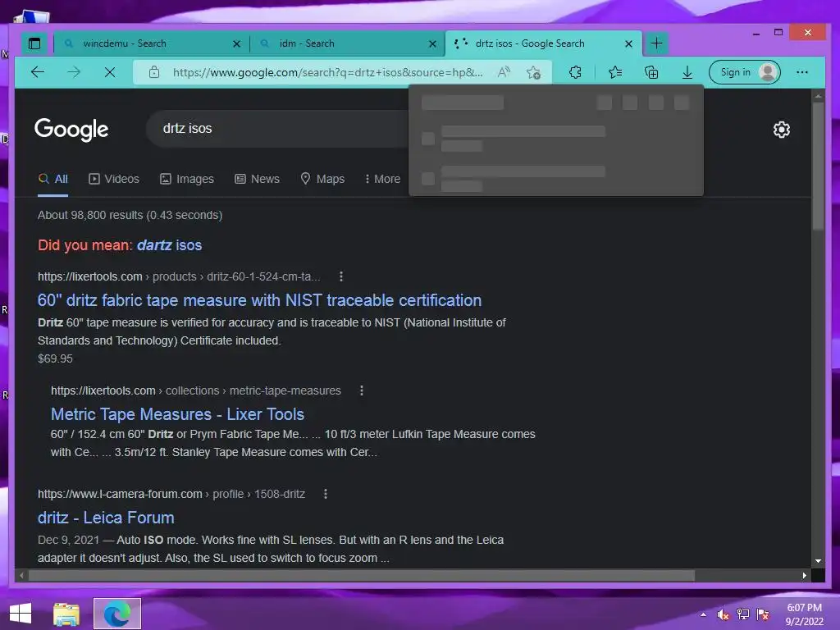Click the vertical scrollbar thumb
Image resolution: width=840 pixels, height=630 pixels.
pos(818,166)
